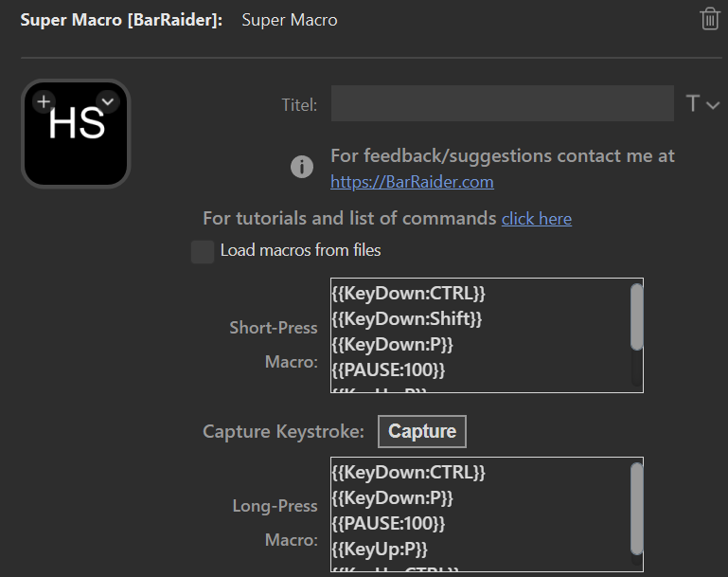Open the T title style dropdown
Screen dimensions: 728x577
[702, 104]
